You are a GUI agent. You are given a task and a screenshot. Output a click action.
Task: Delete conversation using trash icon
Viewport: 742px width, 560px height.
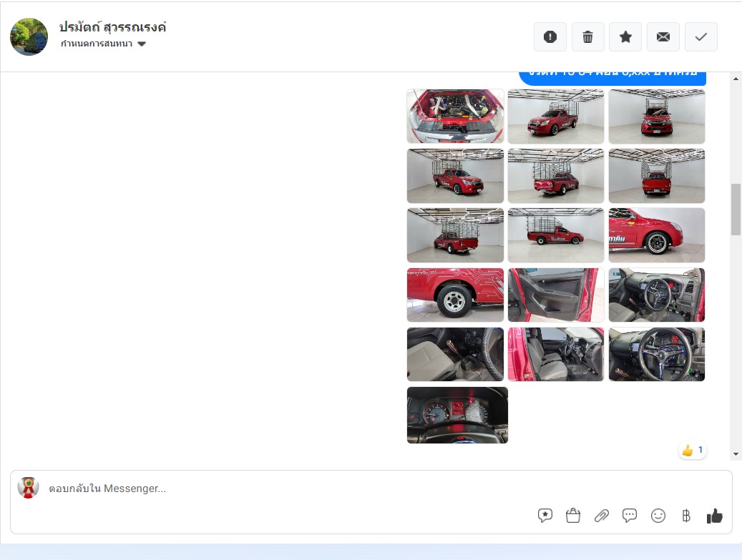587,37
